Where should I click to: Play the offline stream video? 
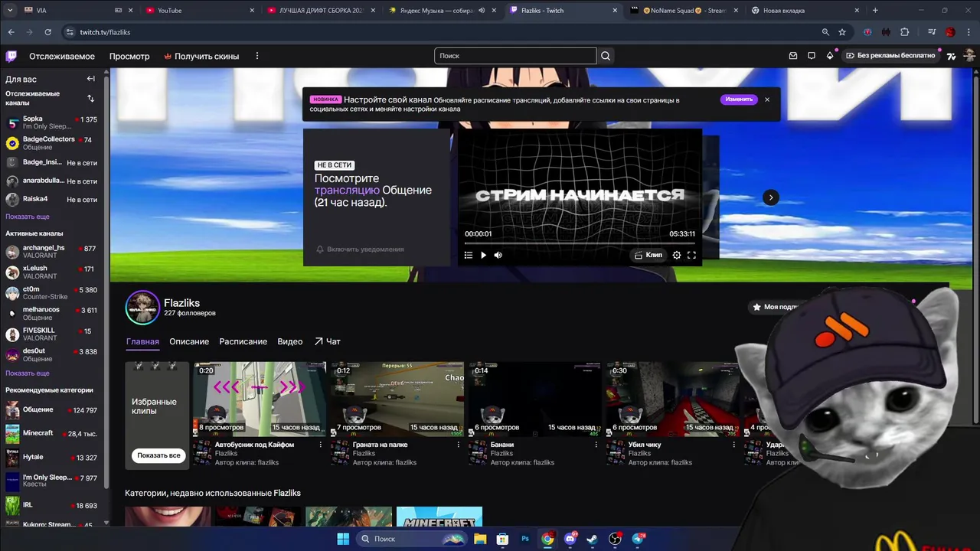point(483,255)
